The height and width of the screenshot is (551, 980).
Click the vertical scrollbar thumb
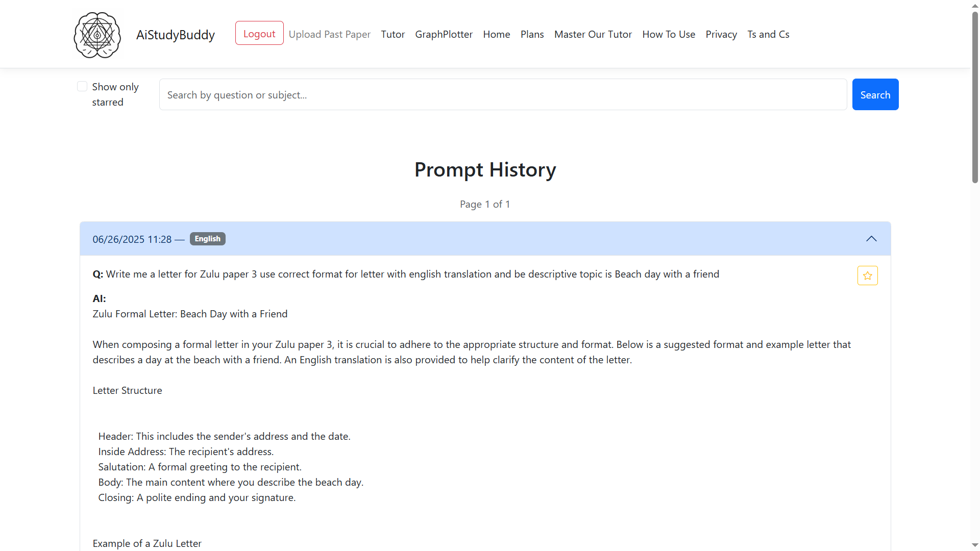975,97
